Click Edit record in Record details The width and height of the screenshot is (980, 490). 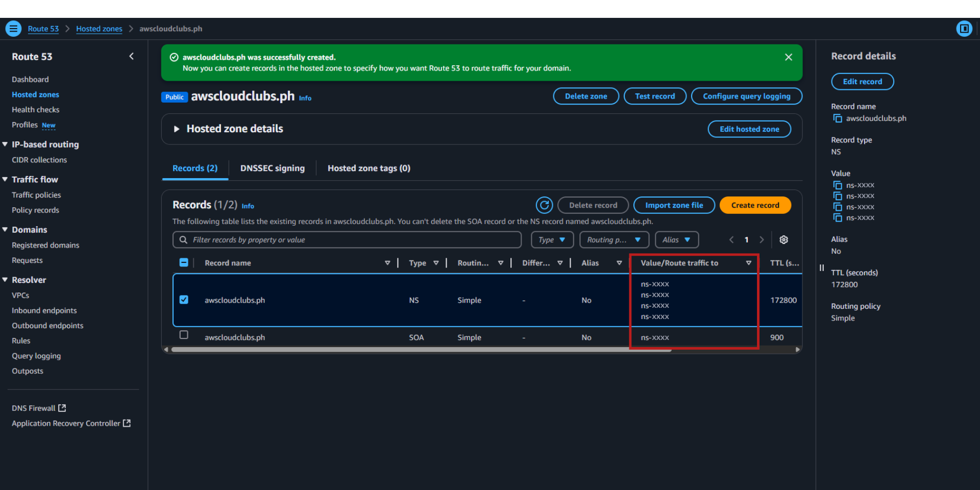862,82
